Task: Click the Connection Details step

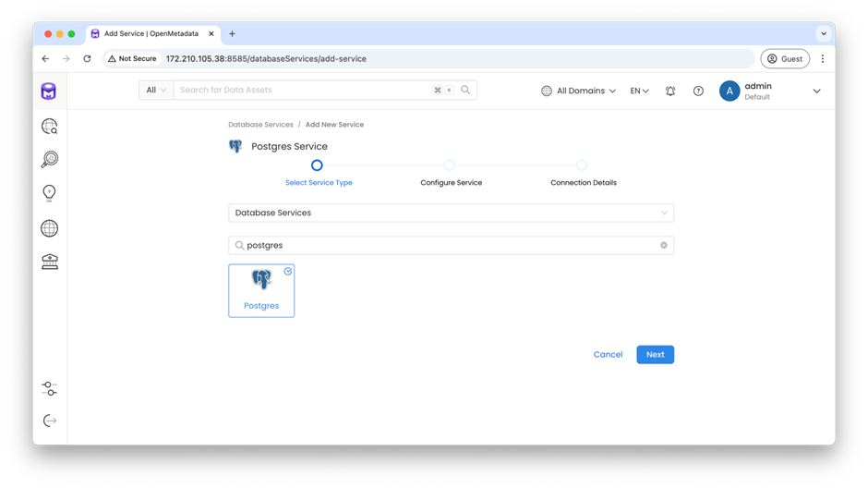Action: pyautogui.click(x=584, y=183)
